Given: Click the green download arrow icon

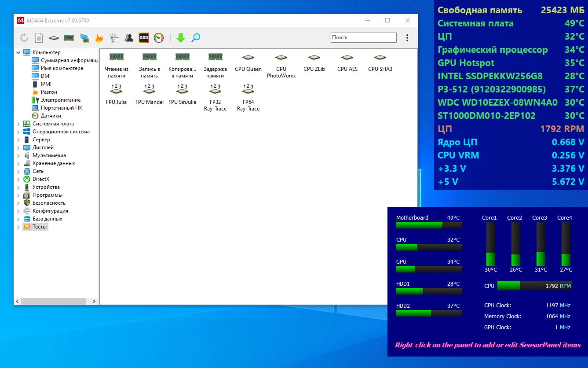Looking at the screenshot, I should 181,38.
